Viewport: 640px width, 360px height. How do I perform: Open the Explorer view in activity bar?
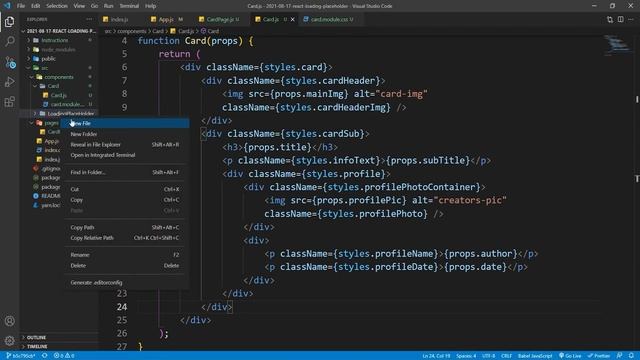click(x=9, y=21)
